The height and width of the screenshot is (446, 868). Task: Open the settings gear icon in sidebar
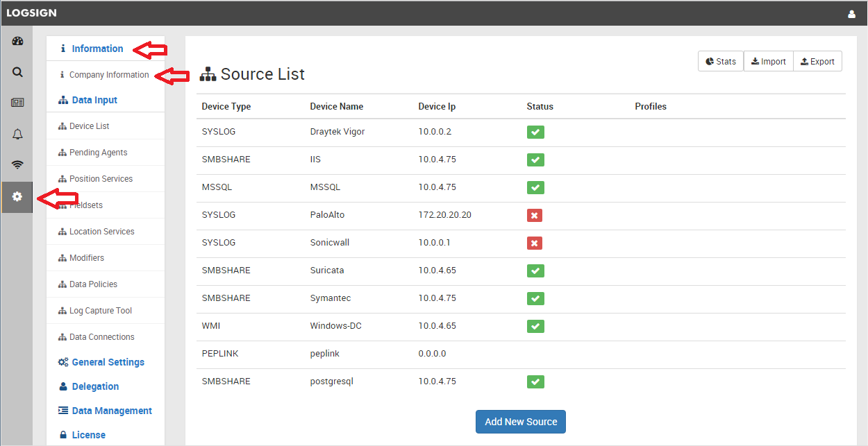17,197
